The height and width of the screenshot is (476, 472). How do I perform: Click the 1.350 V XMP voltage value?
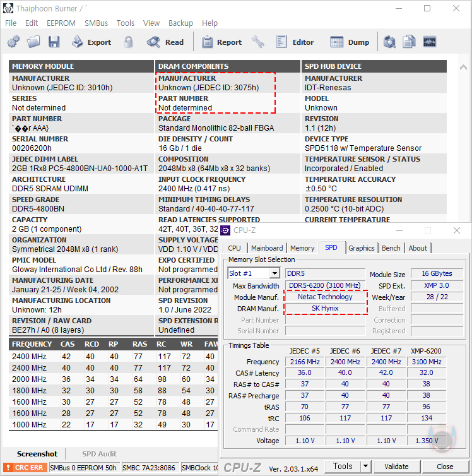click(427, 441)
